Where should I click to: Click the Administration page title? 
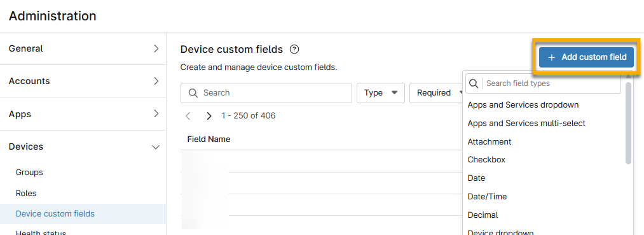pyautogui.click(x=53, y=16)
